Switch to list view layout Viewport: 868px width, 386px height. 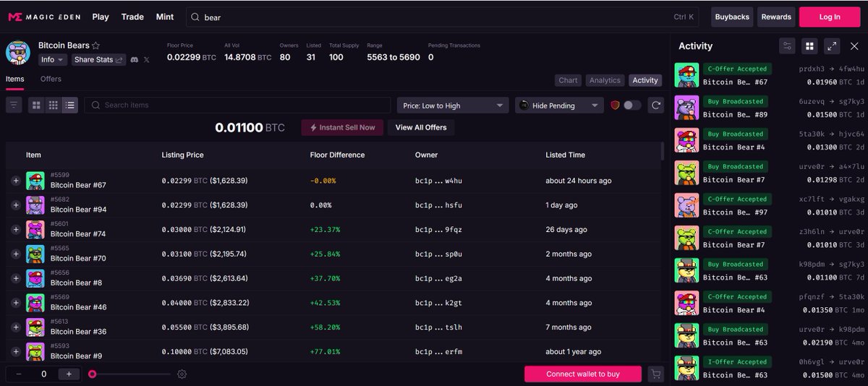pyautogui.click(x=69, y=106)
